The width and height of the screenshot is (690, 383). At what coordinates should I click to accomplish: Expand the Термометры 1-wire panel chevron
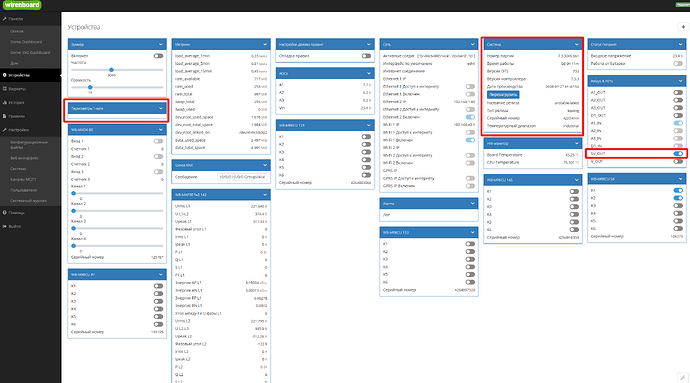[161, 108]
